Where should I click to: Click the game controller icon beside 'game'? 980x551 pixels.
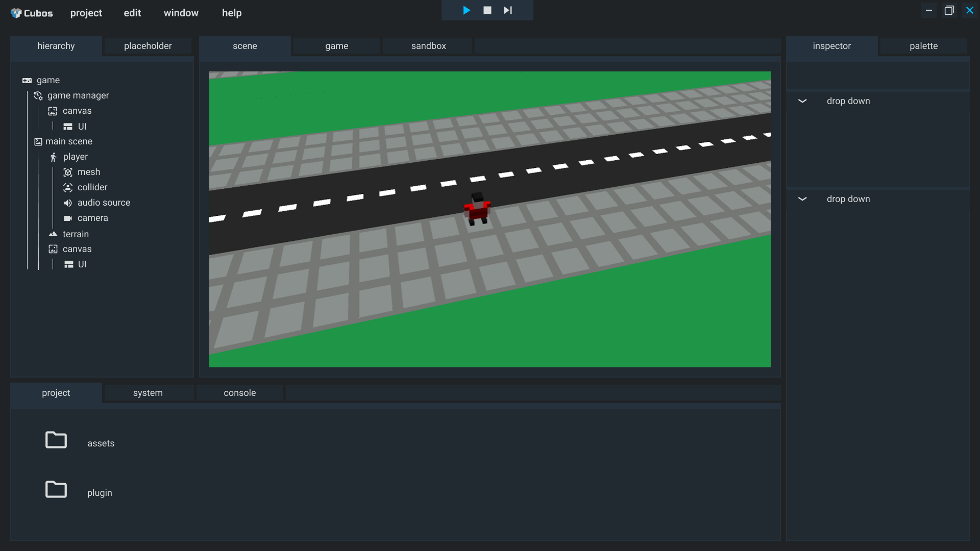pyautogui.click(x=27, y=81)
